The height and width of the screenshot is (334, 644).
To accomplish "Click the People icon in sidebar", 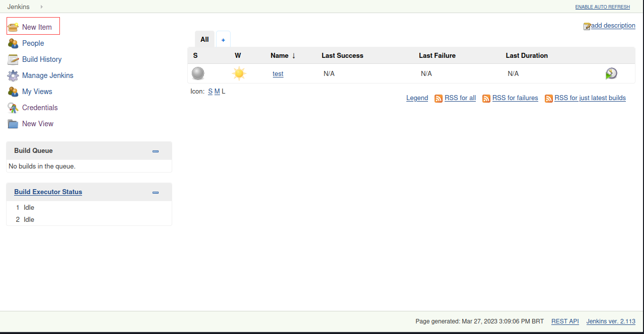I will point(13,43).
